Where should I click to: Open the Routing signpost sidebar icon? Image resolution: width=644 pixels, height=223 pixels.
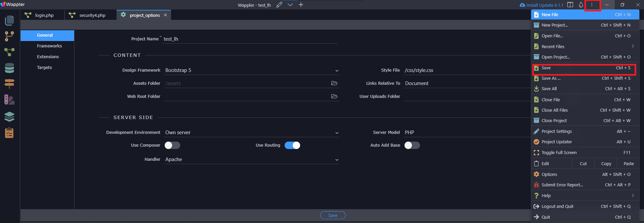point(9,83)
